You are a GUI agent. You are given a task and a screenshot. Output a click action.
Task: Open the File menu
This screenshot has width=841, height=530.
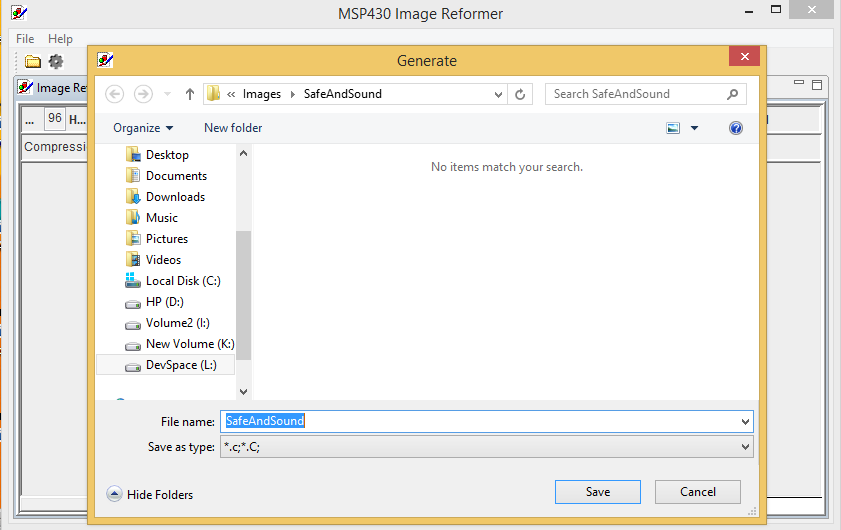point(25,39)
